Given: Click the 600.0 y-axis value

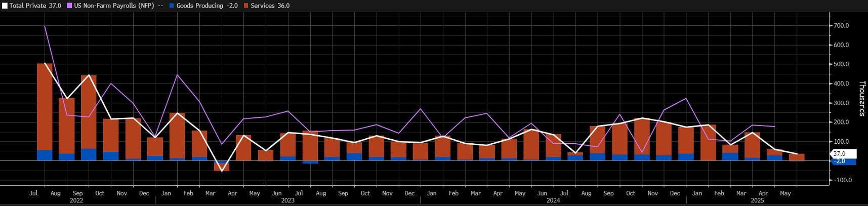Looking at the screenshot, I should (842, 45).
